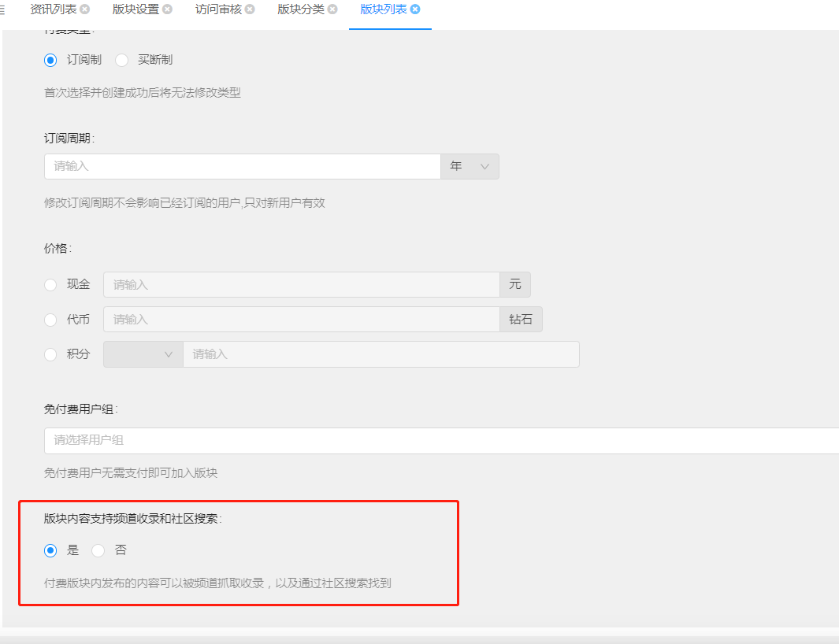Open the points type dropdown beside 积分
The width and height of the screenshot is (839, 644).
point(143,354)
